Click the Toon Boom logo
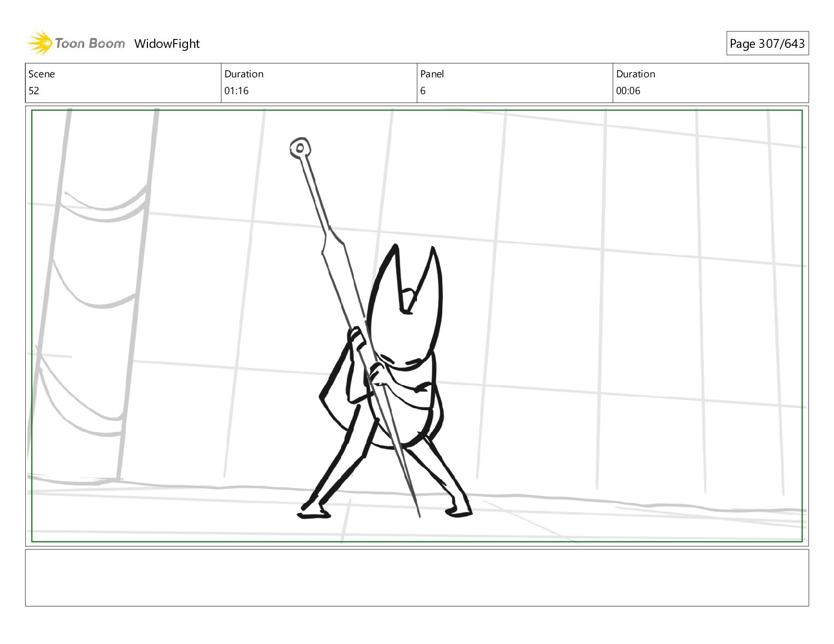The image size is (834, 644). [x=76, y=43]
